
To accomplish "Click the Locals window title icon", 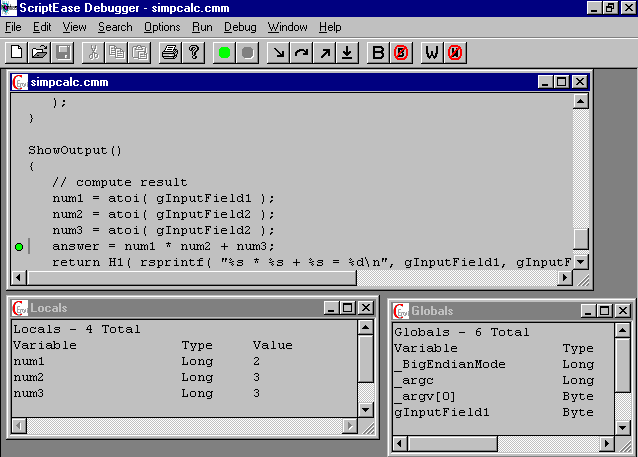I will [20, 308].
